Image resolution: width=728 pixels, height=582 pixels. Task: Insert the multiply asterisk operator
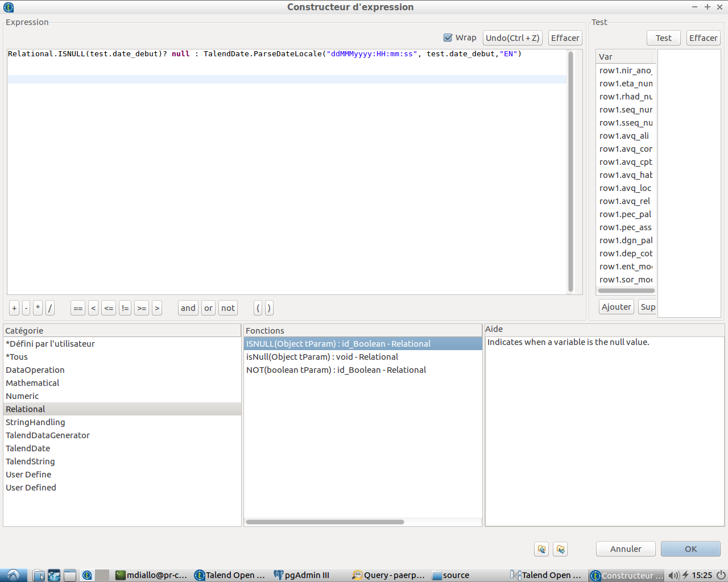coord(38,308)
